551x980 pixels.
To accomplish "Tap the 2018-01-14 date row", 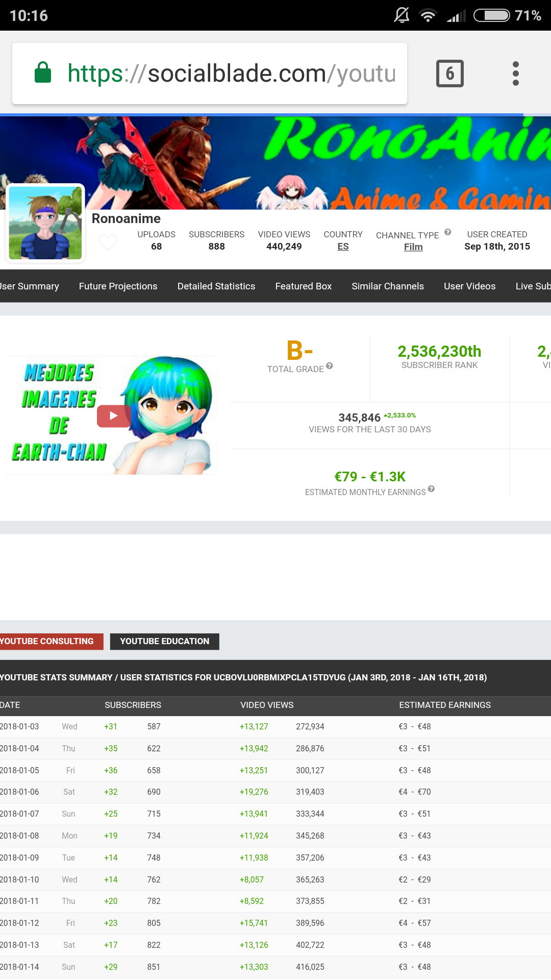I will point(275,967).
